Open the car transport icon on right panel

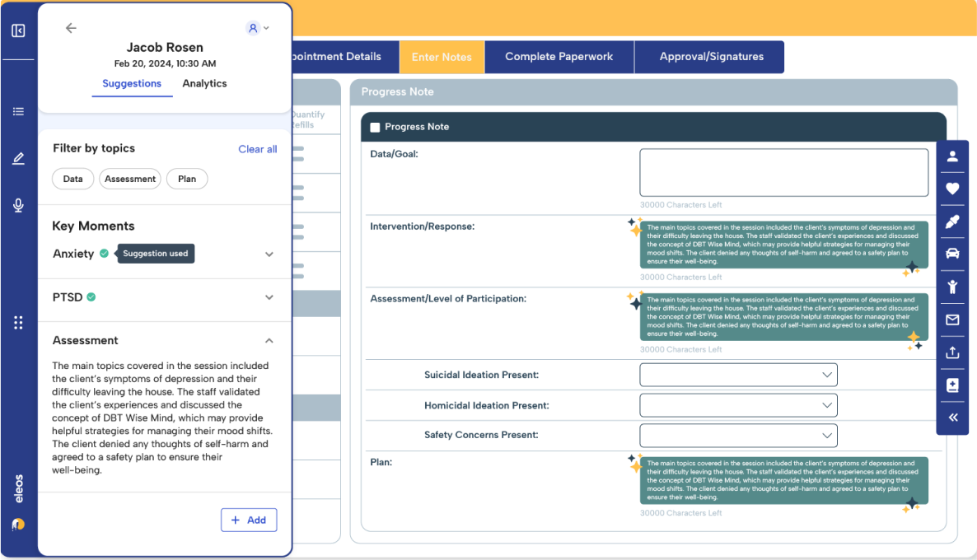click(x=951, y=254)
